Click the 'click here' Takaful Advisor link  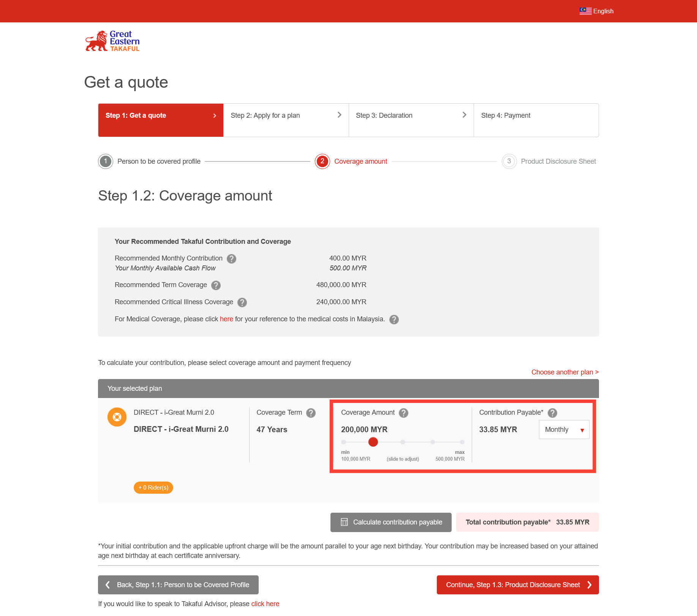pos(265,604)
